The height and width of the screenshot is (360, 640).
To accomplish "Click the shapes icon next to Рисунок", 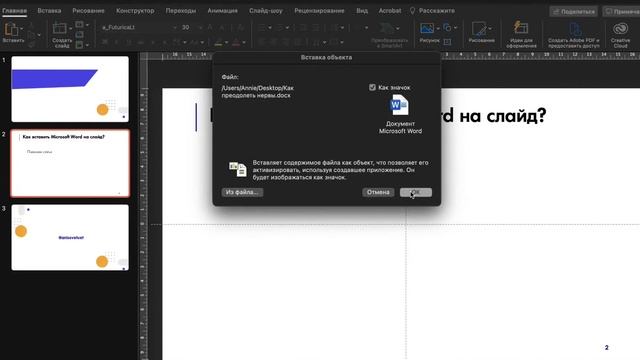I will point(447,28).
